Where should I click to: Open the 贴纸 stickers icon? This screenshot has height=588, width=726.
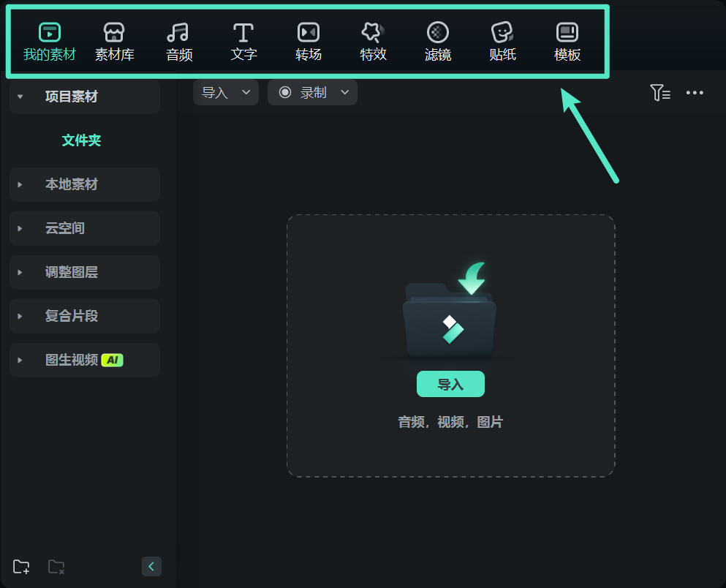502,32
